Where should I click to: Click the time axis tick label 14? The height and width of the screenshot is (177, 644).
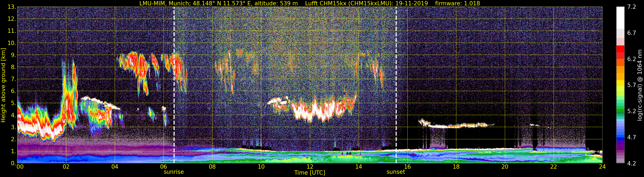358,167
